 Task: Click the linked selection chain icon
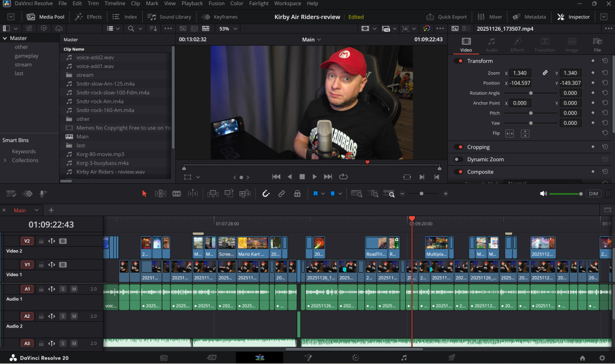[x=281, y=194]
